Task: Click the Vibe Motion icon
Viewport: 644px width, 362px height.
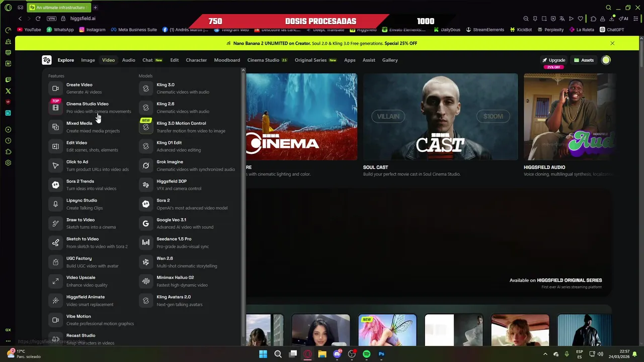Action: [x=55, y=320]
